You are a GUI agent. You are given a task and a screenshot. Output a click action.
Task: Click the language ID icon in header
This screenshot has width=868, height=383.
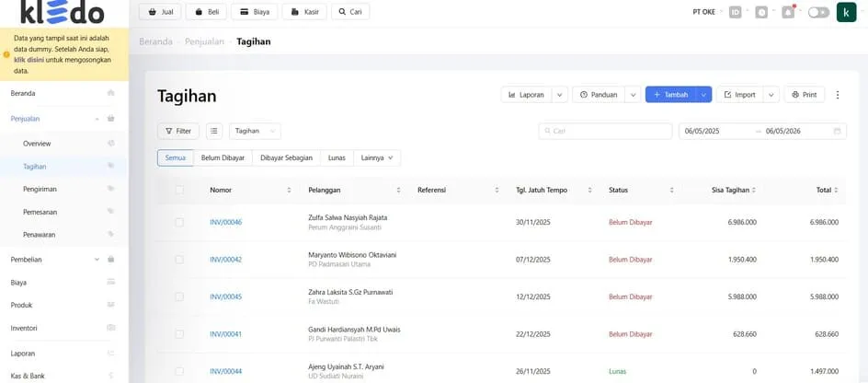click(736, 12)
